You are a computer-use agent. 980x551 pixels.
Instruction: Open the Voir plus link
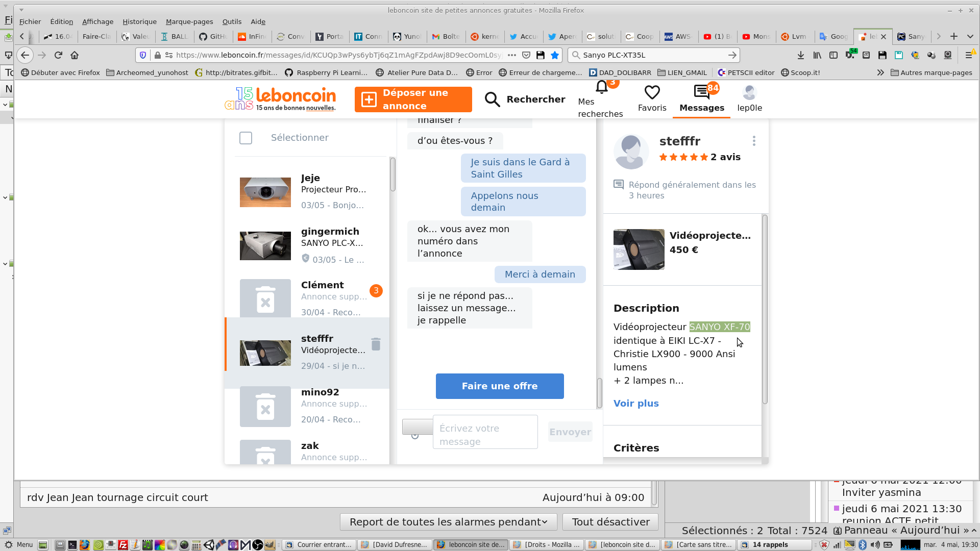[x=635, y=403]
